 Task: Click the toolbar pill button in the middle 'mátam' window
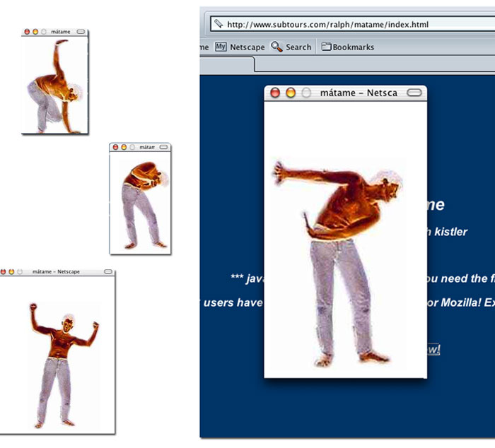pyautogui.click(x=163, y=147)
